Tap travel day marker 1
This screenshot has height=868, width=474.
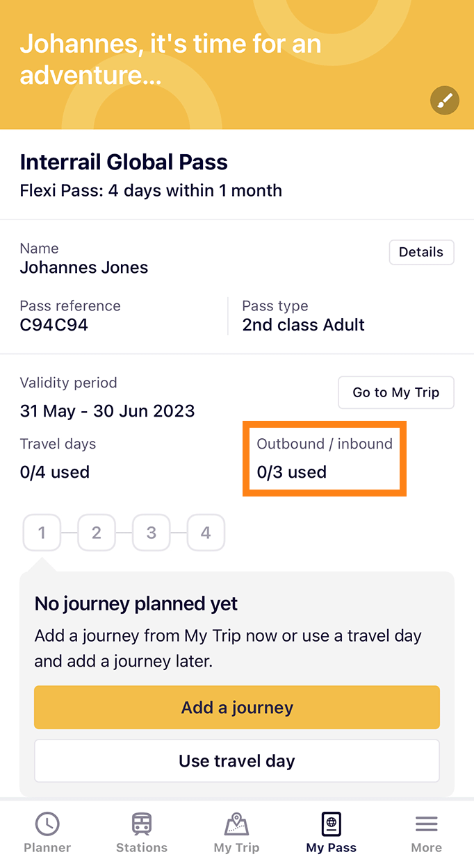[x=41, y=533]
